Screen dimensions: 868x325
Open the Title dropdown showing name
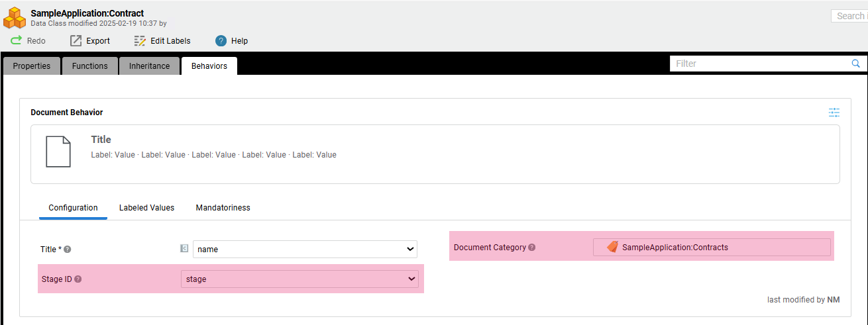point(305,250)
